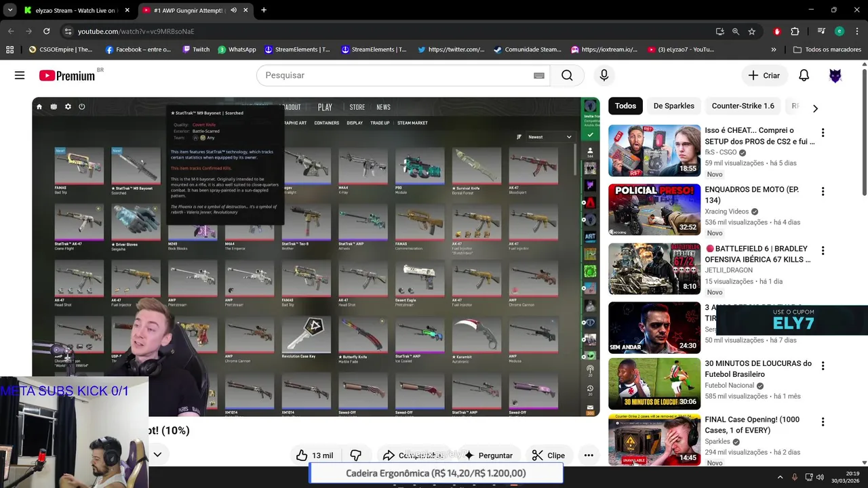Image resolution: width=868 pixels, height=488 pixels.
Task: Open NEWS menu in the game video
Action: 383,107
